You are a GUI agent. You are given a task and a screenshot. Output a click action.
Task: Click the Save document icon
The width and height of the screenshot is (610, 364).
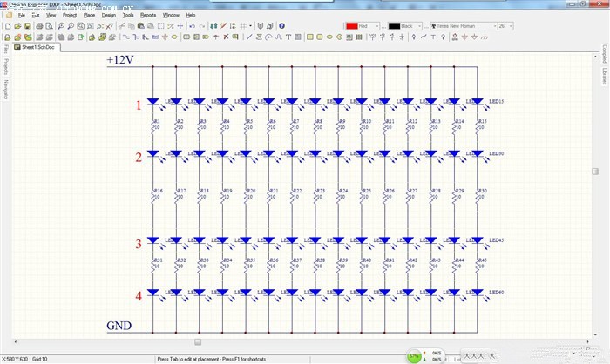pyautogui.click(x=29, y=26)
